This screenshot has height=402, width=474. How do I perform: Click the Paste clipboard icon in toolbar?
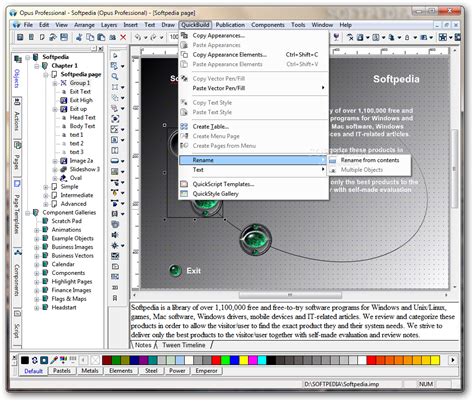pyautogui.click(x=101, y=37)
